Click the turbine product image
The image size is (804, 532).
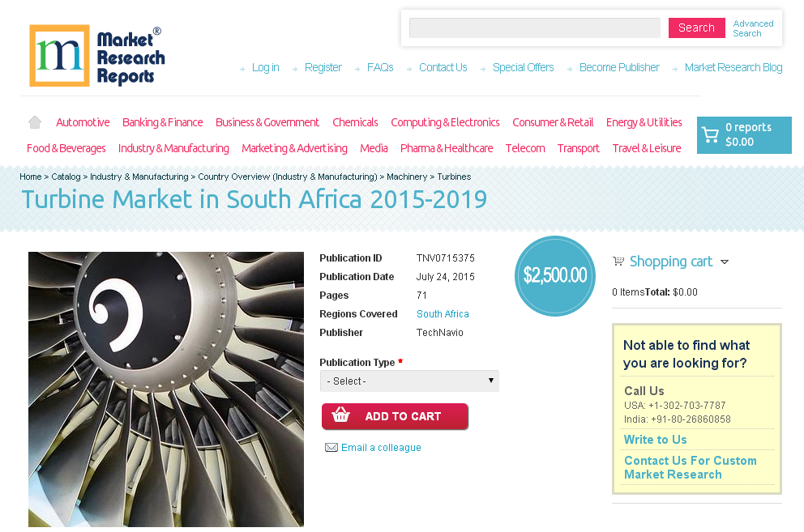pyautogui.click(x=166, y=389)
